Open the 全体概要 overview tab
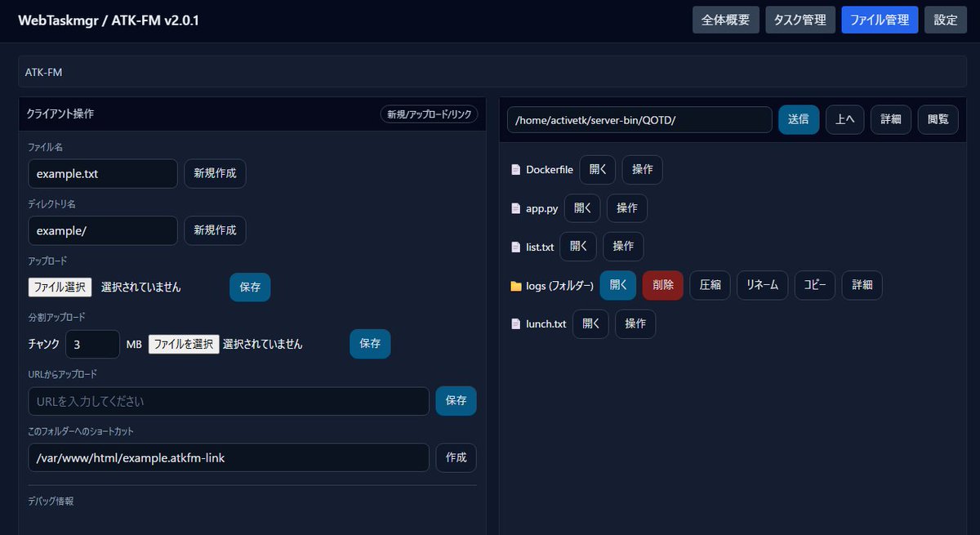The image size is (980, 535). tap(726, 20)
